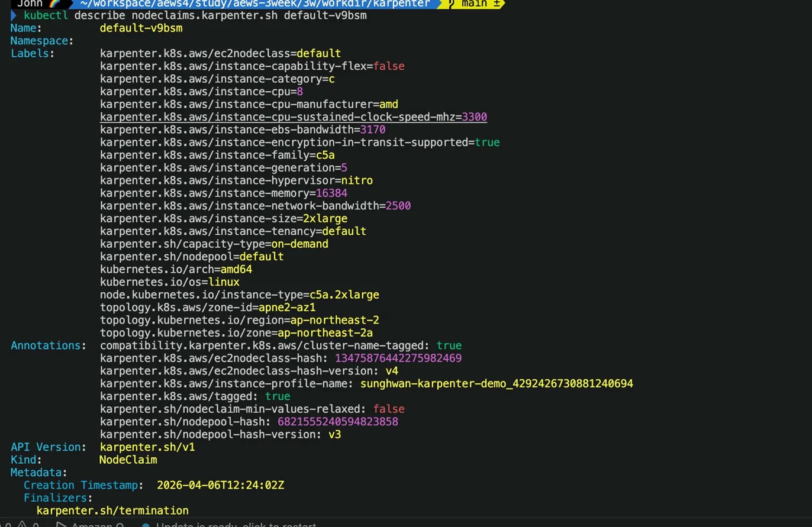Click the zone=ap-northeast-2a line
Image resolution: width=812 pixels, height=527 pixels.
236,333
